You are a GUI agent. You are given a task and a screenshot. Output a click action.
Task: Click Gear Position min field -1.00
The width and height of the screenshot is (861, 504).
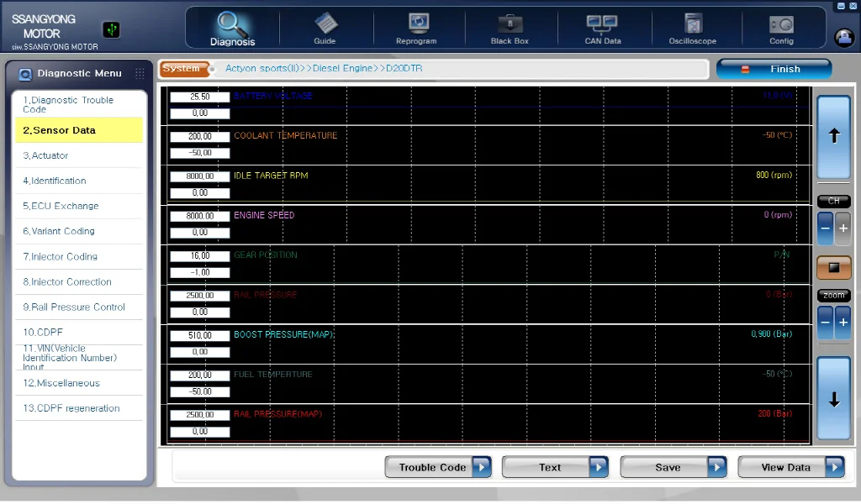pos(200,272)
